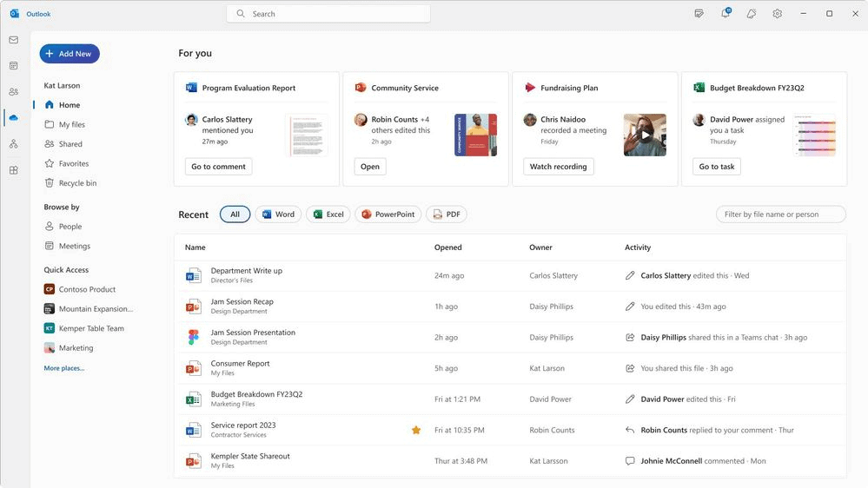Click the Word file icon for Department Write up
The image size is (868, 488).
pos(193,275)
